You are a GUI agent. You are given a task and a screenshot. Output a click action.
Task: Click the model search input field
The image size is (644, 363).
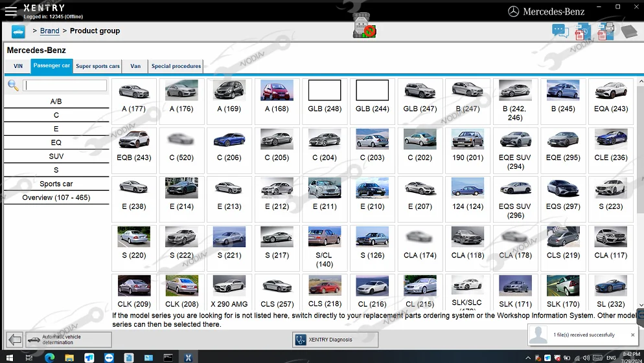(x=65, y=85)
